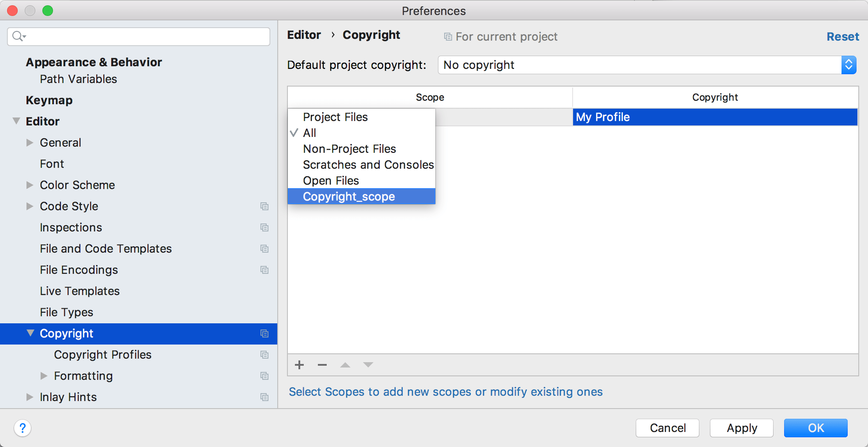868x447 pixels.
Task: Expand the Color Scheme section
Action: point(30,185)
